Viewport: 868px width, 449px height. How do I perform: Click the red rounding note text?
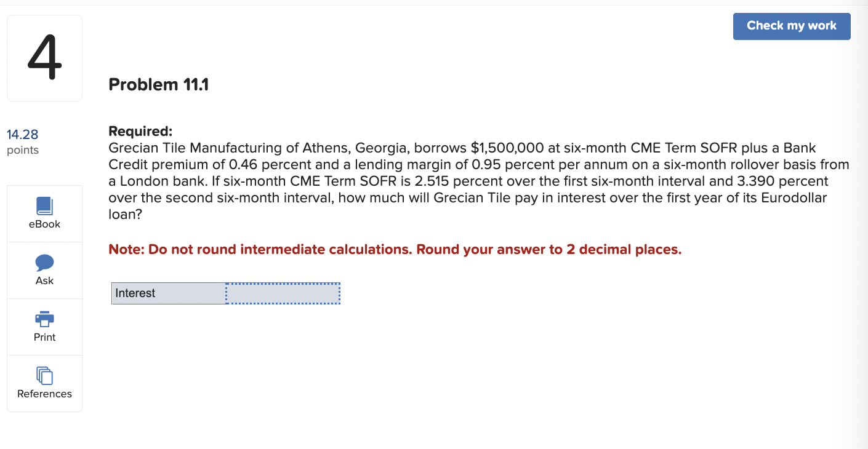(x=394, y=249)
